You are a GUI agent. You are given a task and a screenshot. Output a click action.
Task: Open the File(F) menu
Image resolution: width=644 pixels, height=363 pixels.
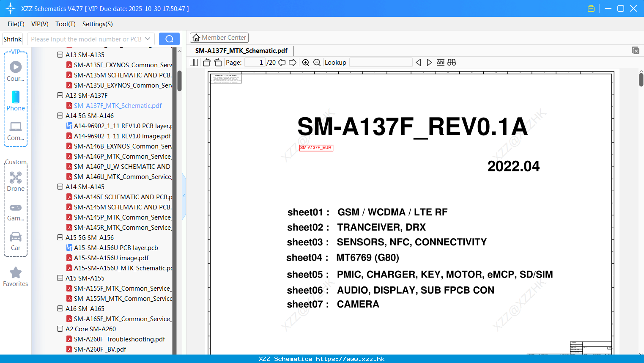(x=16, y=24)
